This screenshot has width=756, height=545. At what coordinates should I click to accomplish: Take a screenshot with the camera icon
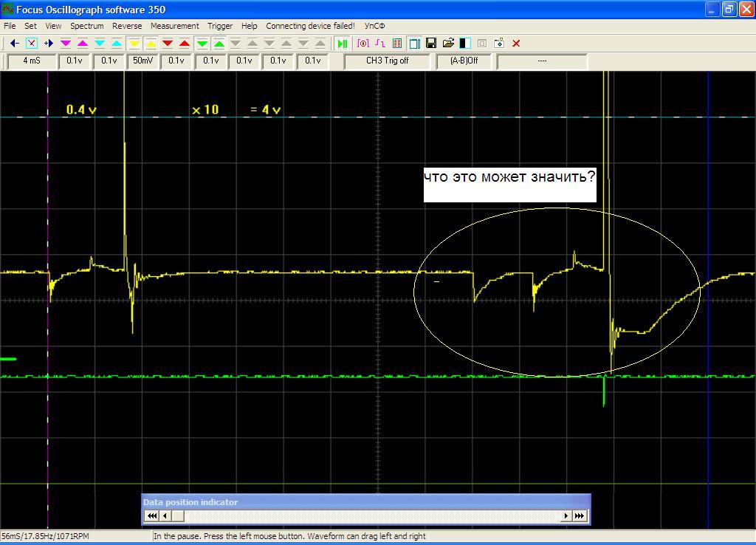click(499, 44)
